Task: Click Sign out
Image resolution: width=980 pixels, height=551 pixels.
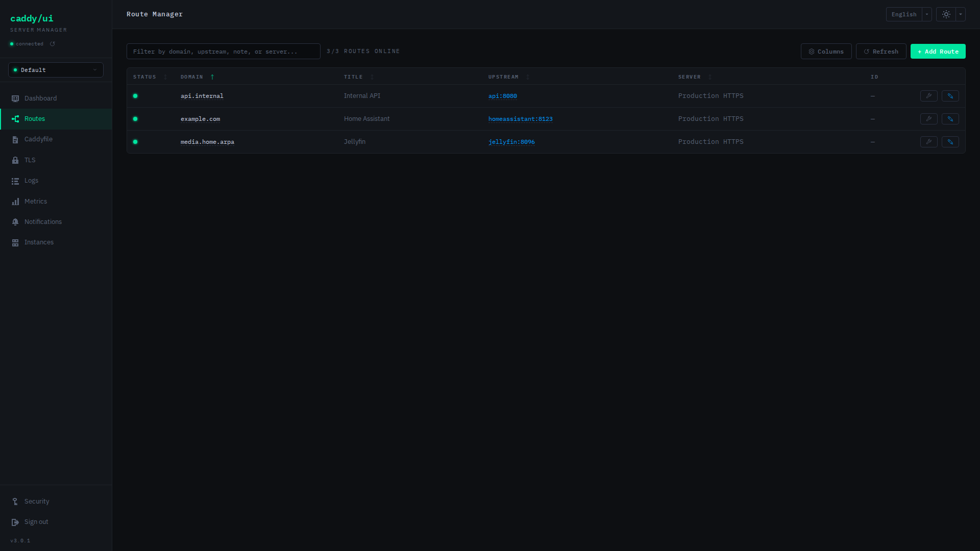Action: [x=56, y=522]
